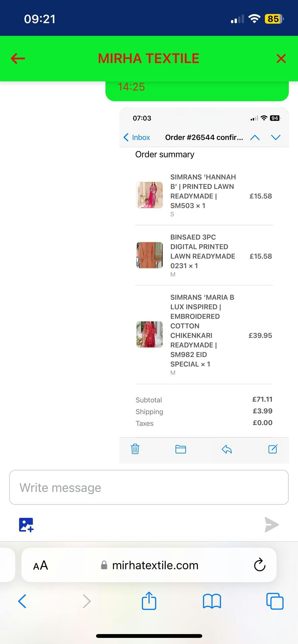Tap the up chevron for previous email
This screenshot has width=298, height=644.
pyautogui.click(x=255, y=137)
